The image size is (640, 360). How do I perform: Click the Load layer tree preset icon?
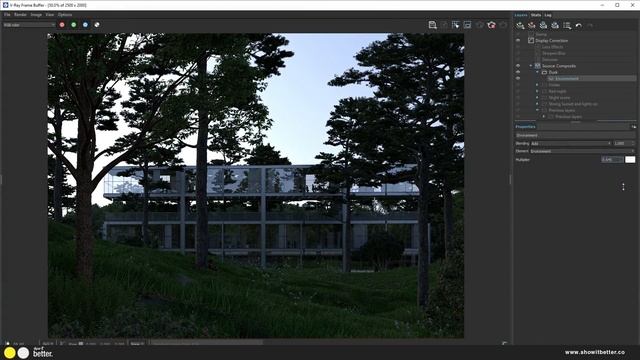coord(555,25)
